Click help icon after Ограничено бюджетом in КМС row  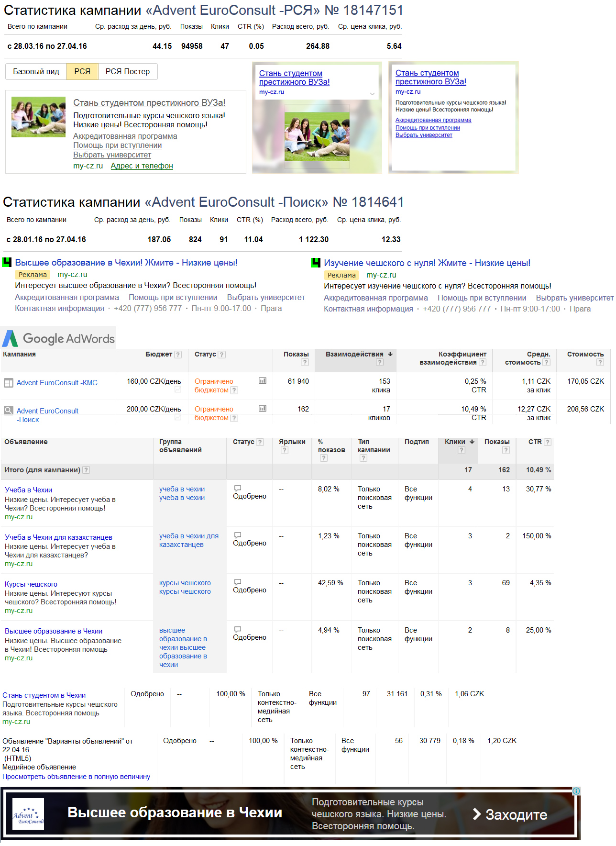(234, 390)
